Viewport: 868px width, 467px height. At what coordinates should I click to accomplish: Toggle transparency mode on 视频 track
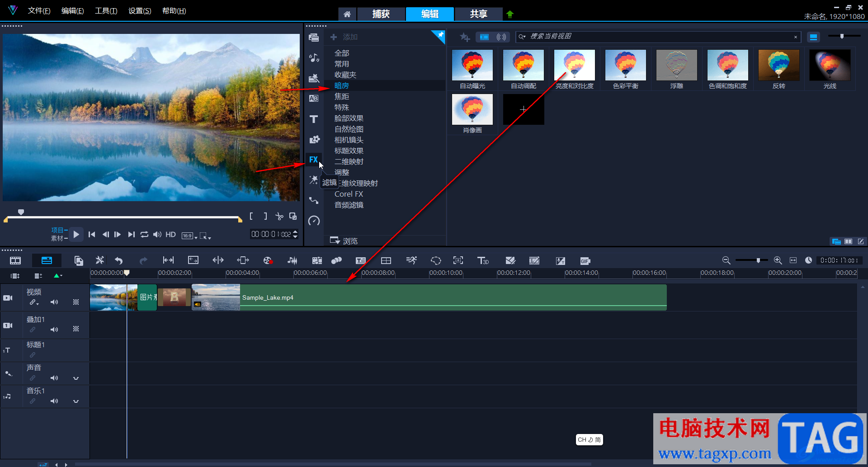[x=76, y=302]
